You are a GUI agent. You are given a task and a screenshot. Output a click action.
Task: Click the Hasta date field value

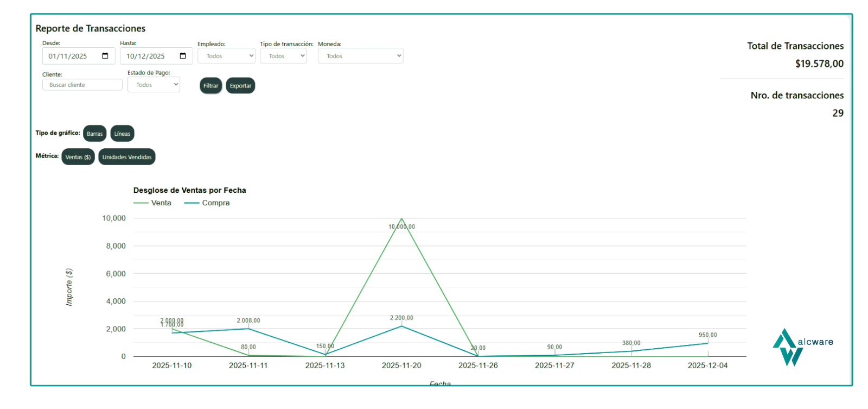pos(145,56)
